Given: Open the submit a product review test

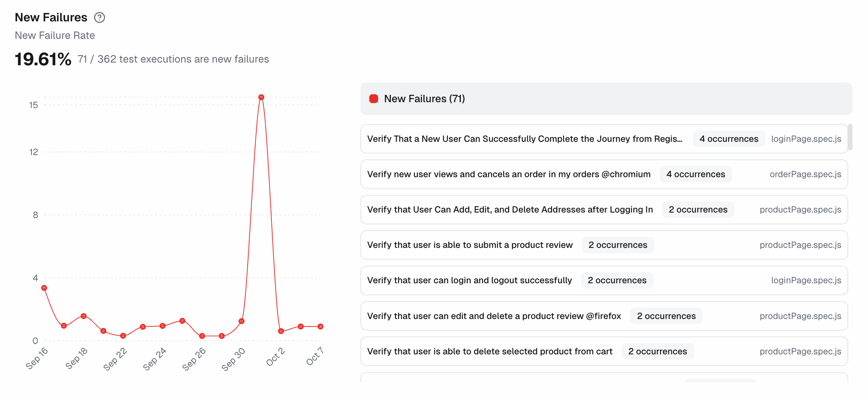Looking at the screenshot, I should tap(470, 245).
